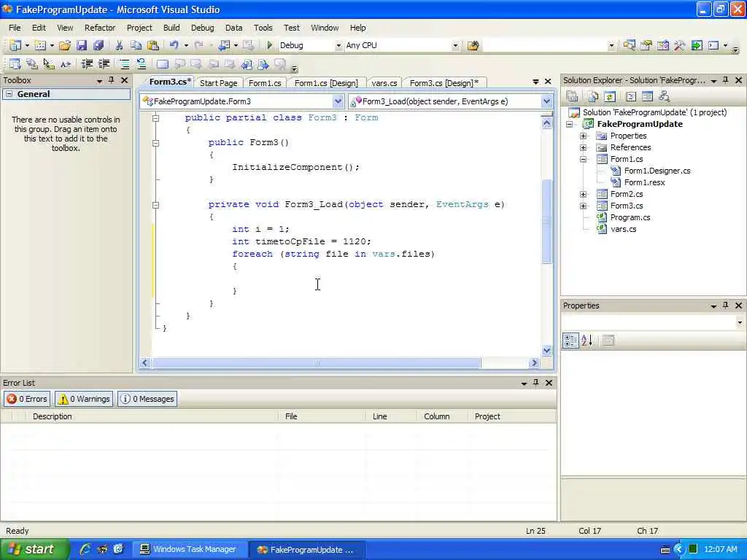This screenshot has width=747, height=560.
Task: Comment out selected lines icon
Action: click(124, 64)
